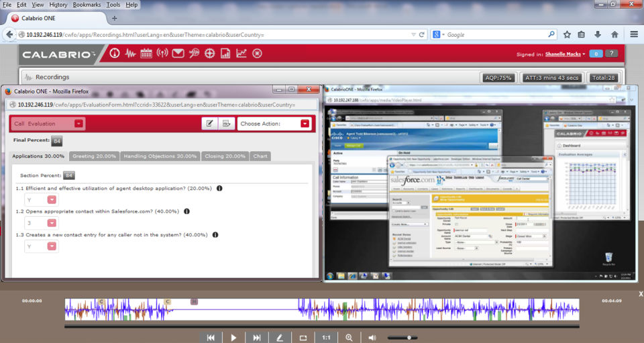The width and height of the screenshot is (644, 343).
Task: Play the recording
Action: 233,338
